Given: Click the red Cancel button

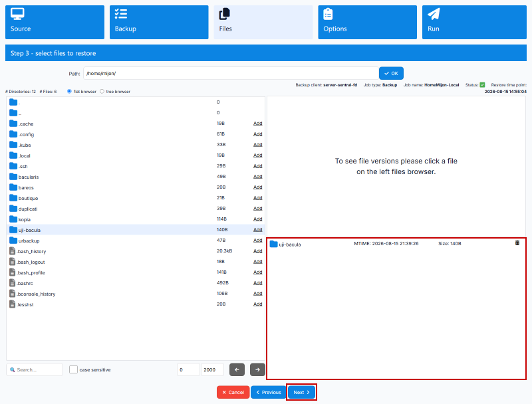Looking at the screenshot, I should pos(233,392).
